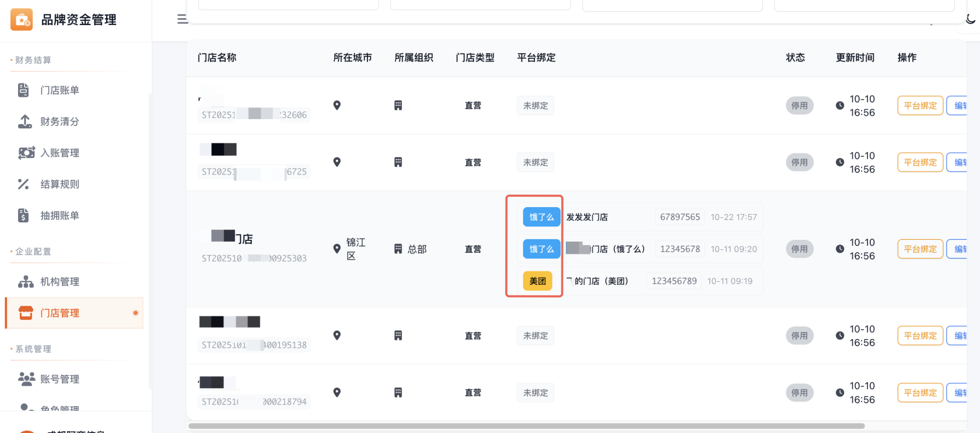This screenshot has width=980, height=433.
Task: Switch dark mode with the moon icon
Action: (970, 19)
